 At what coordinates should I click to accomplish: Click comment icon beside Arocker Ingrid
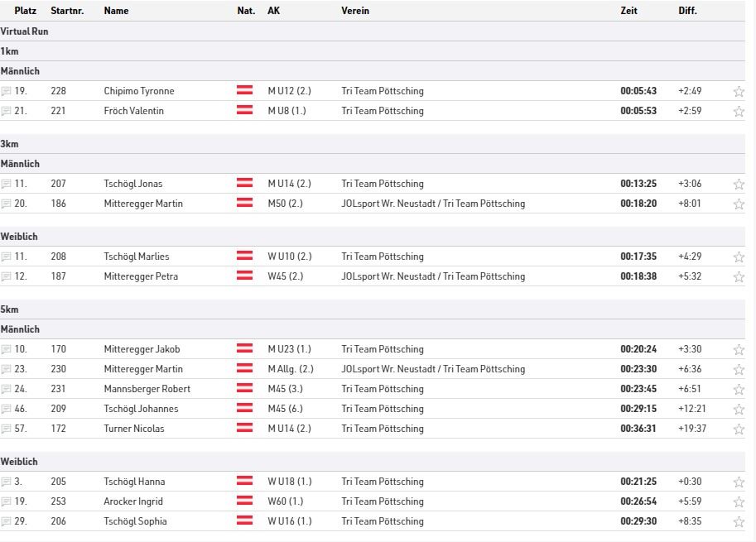6,501
